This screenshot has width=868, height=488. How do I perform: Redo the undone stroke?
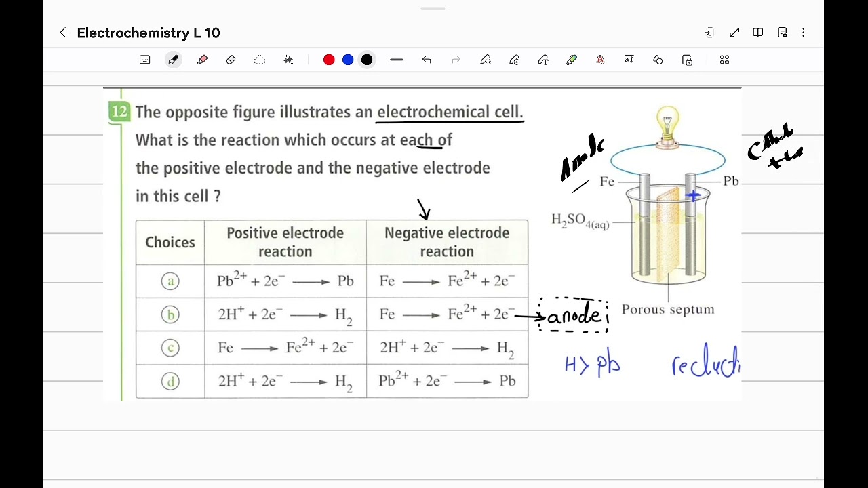[x=456, y=60]
